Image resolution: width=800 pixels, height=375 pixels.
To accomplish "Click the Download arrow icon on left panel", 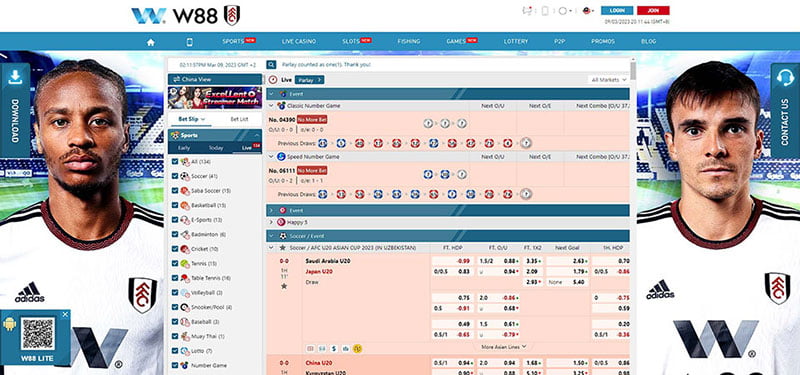I will coord(15,78).
